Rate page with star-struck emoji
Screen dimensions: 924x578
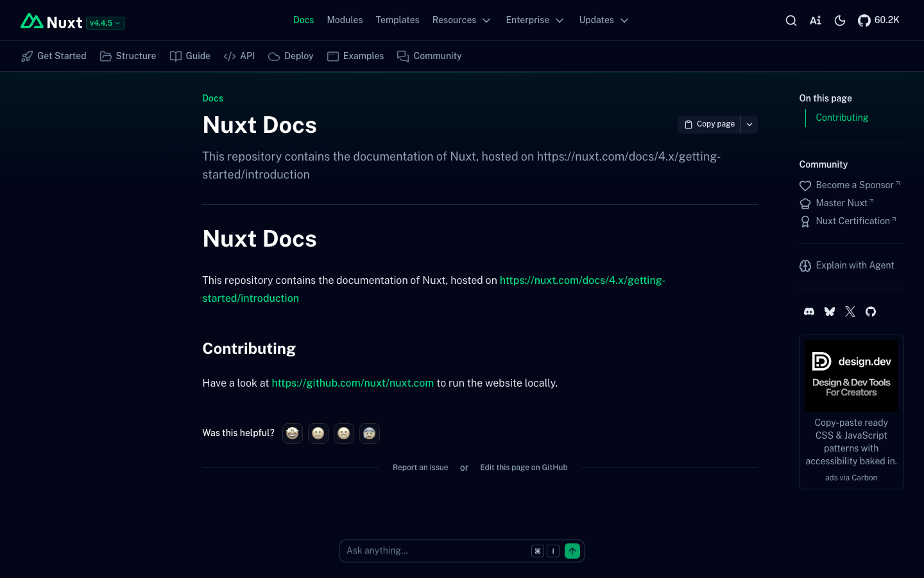(293, 433)
